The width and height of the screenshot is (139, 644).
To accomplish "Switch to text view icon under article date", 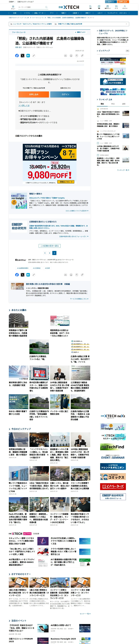I will (66, 55).
